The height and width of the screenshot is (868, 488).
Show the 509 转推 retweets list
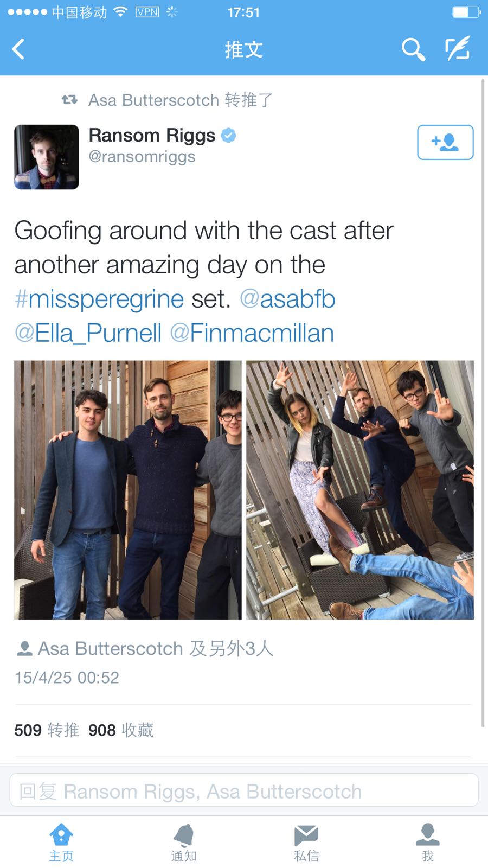click(47, 730)
